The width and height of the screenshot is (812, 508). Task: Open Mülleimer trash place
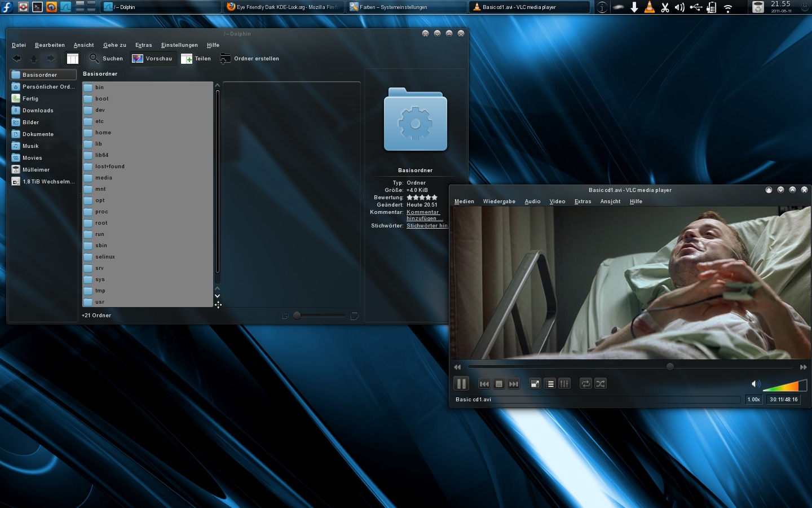[43, 170]
